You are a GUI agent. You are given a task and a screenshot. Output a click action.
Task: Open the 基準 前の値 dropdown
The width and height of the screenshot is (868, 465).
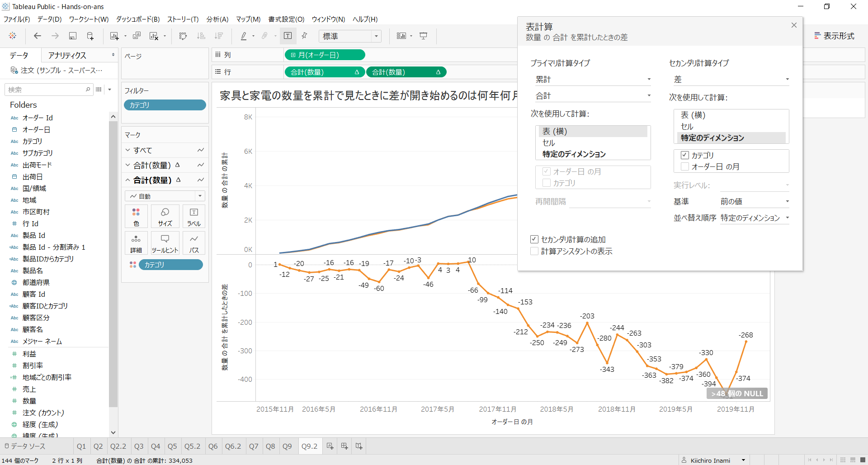755,201
